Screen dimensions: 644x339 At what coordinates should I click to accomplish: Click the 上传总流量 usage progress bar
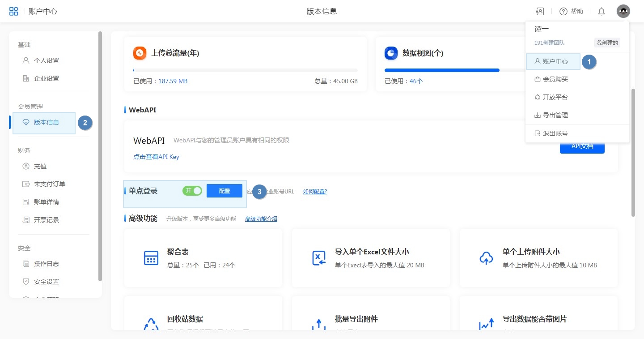[x=245, y=70]
